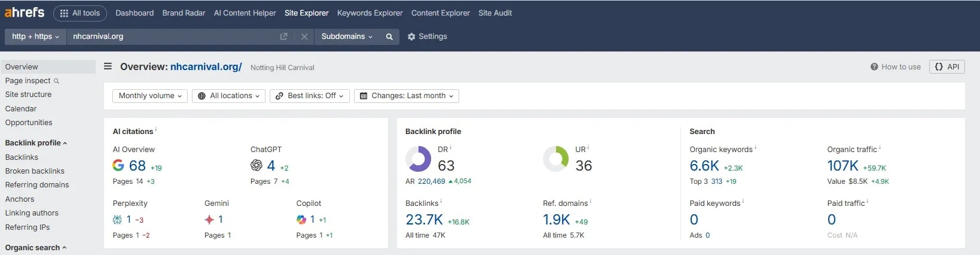980x255 pixels.
Task: Click AR value 220,469
Action: pyautogui.click(x=432, y=181)
